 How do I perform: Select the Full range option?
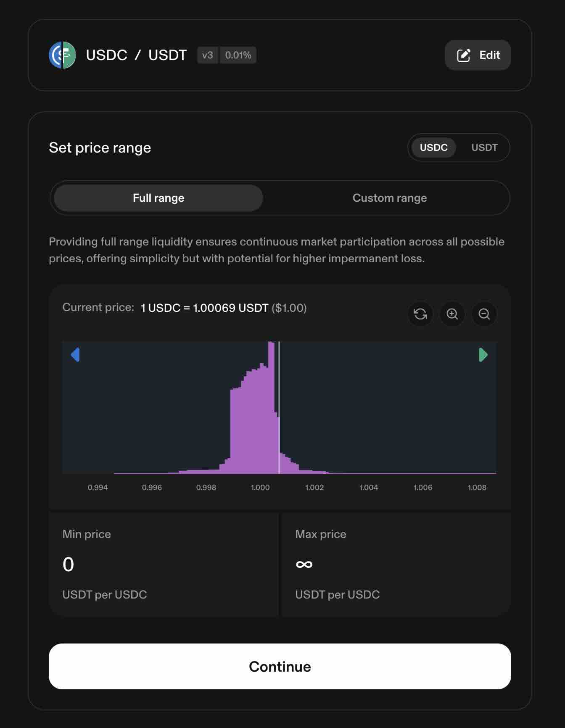[158, 198]
